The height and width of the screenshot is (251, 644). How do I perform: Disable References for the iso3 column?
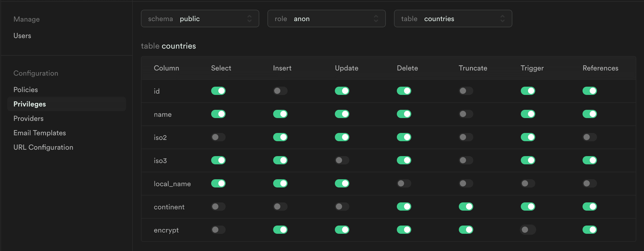pos(589,160)
